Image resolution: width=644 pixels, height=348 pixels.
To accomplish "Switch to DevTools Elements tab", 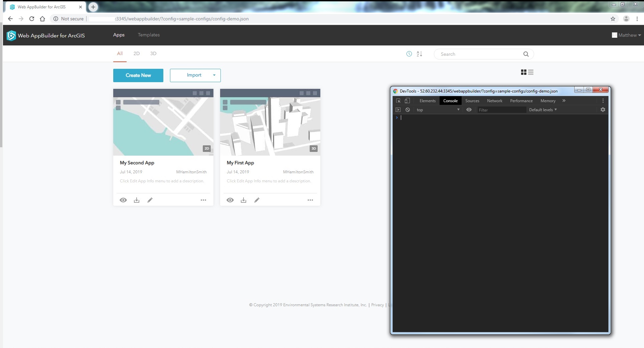I will tap(428, 101).
